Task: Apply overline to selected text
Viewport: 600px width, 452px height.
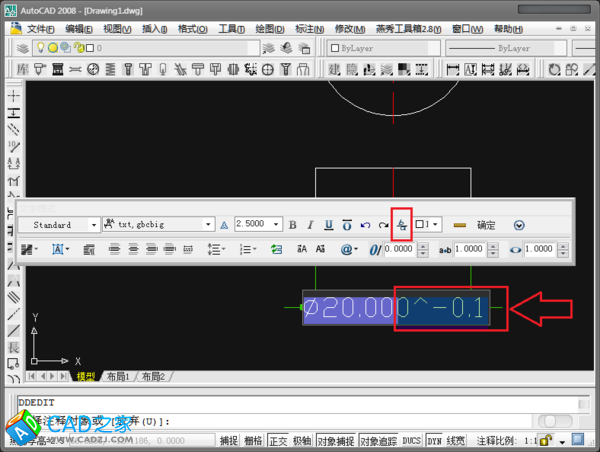Action: (346, 225)
